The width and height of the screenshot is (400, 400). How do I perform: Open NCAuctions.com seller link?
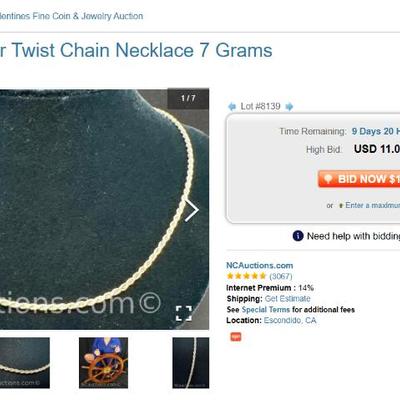tap(260, 265)
